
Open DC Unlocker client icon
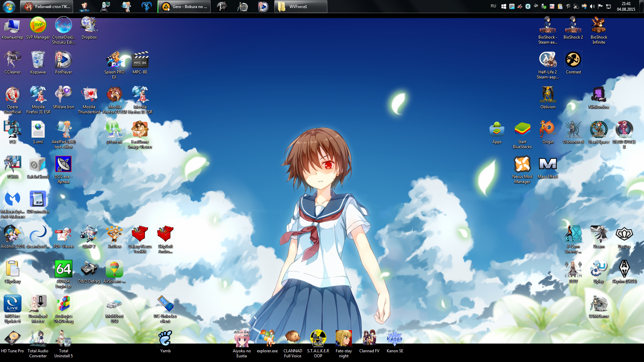(x=165, y=309)
